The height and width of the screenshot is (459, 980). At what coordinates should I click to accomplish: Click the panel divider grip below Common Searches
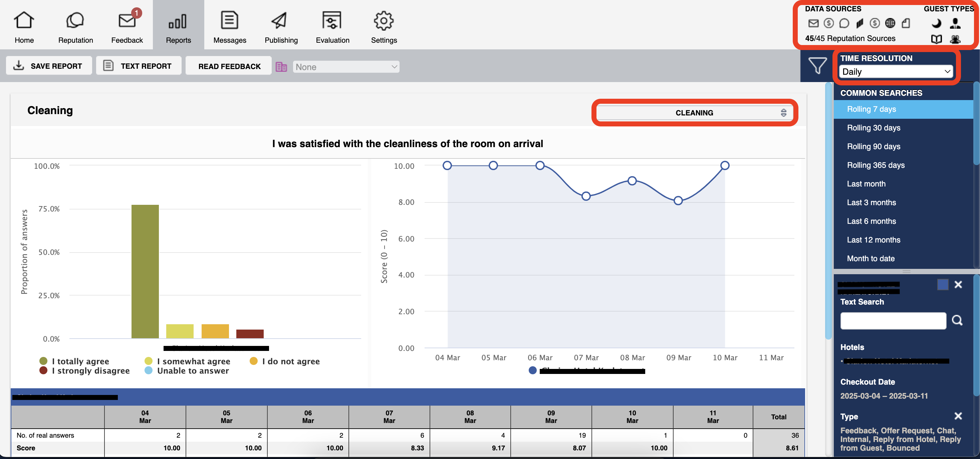[906, 272]
